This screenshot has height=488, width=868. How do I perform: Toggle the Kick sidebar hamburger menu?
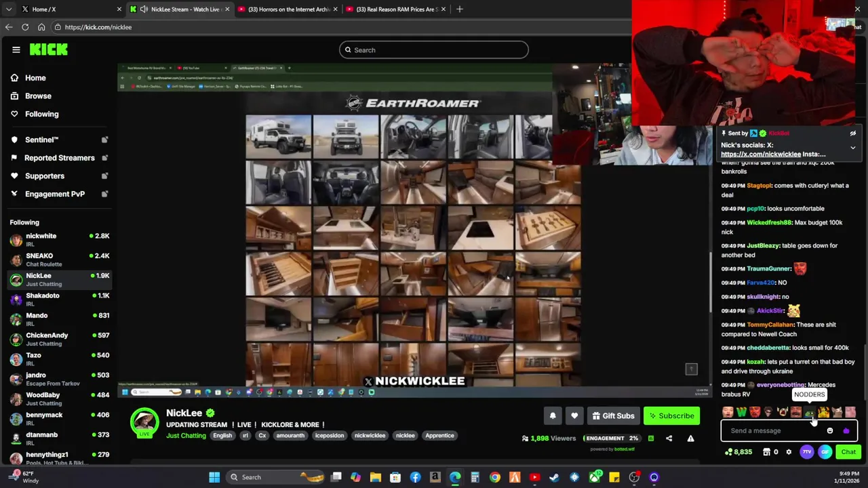coord(16,49)
